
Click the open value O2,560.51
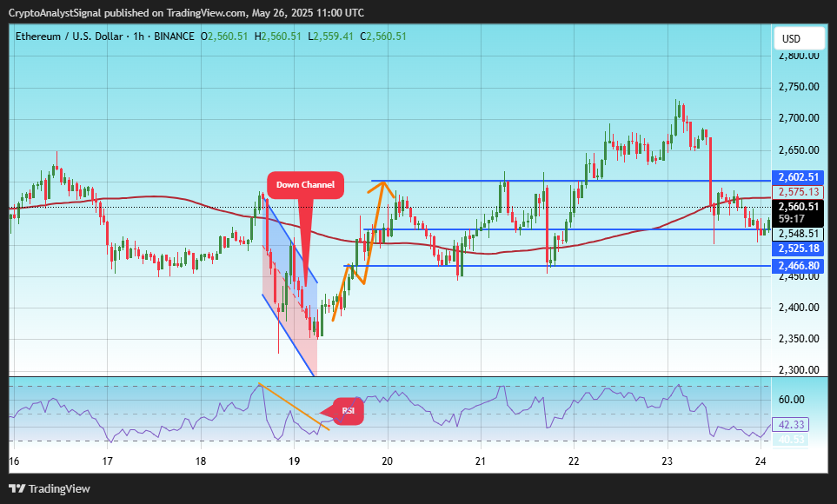tap(224, 36)
